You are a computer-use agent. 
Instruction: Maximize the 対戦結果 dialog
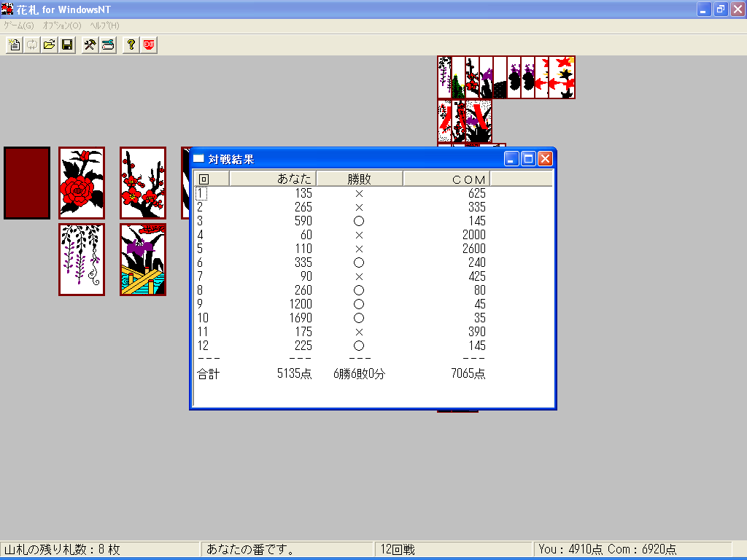tap(528, 158)
